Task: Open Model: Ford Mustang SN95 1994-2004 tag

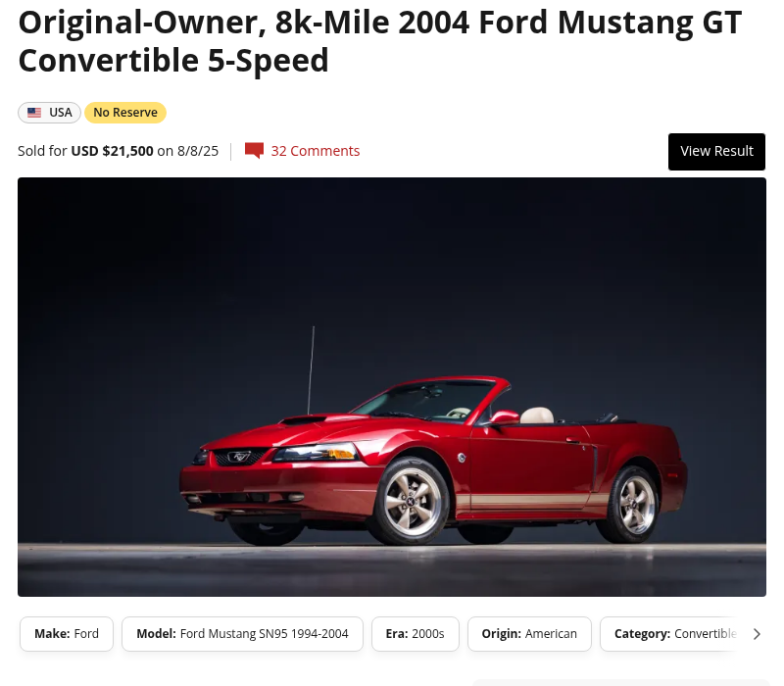Action: (242, 634)
